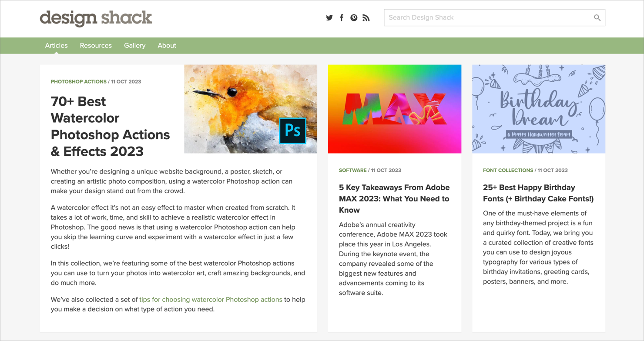Open the Facebook icon in header
The width and height of the screenshot is (644, 341).
342,18
